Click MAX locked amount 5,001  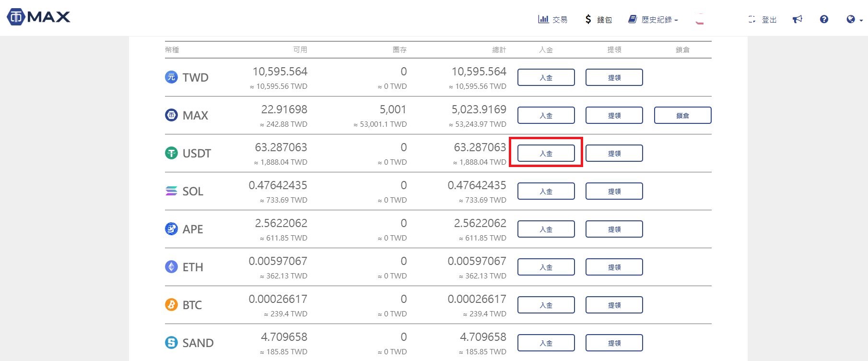click(x=393, y=109)
